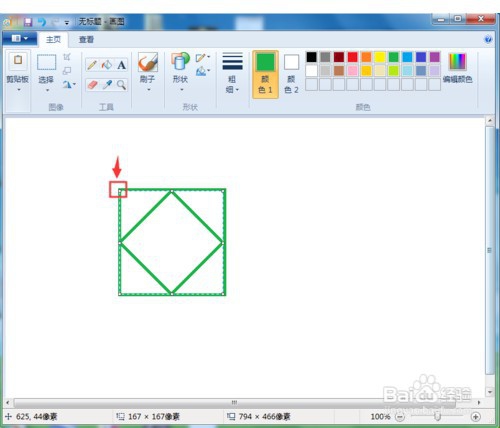
Task: Expand the Clipboard paste dropdown arrow
Action: click(19, 90)
